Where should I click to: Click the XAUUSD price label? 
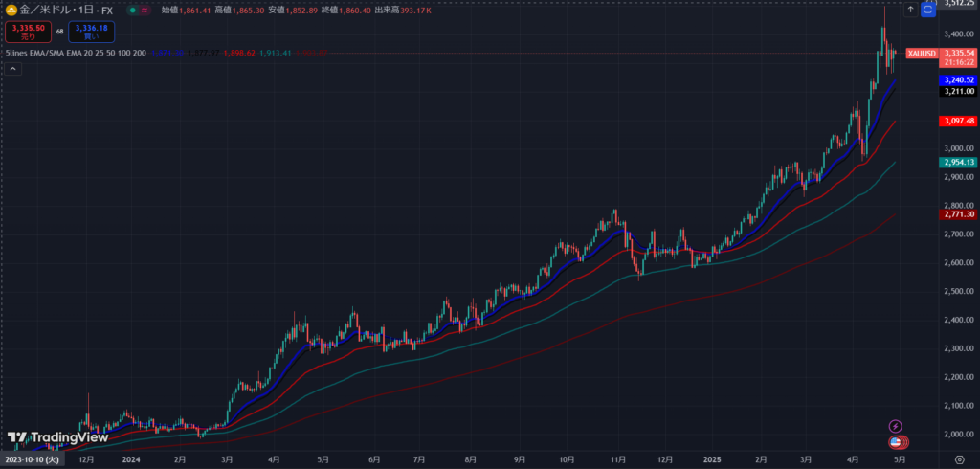pos(922,54)
